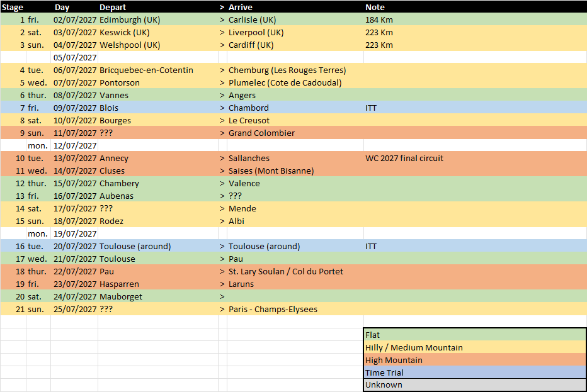587x392 pixels.
Task: Select the Pontorson depart cell
Action: [x=158, y=82]
